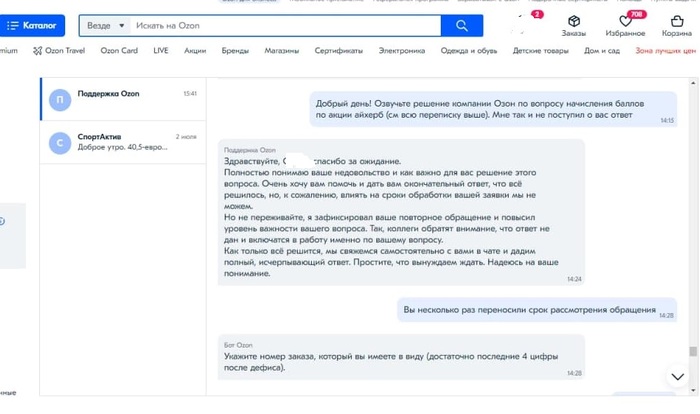Image resolution: width=700 pixels, height=414 pixels.
Task: Jump to latest message with chevron button
Action: click(678, 376)
